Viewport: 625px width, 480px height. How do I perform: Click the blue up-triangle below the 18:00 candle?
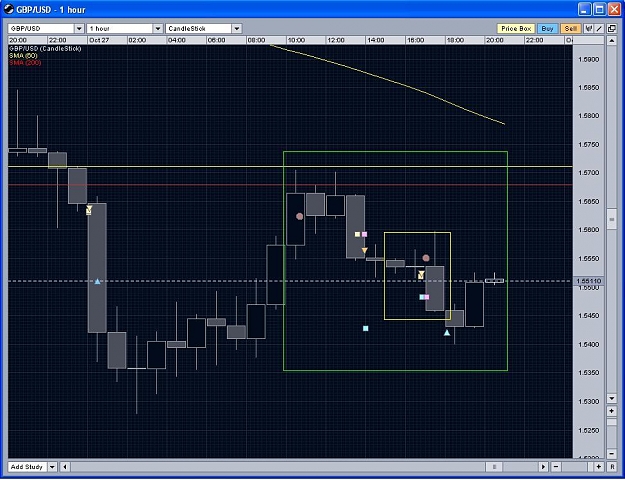tap(447, 332)
